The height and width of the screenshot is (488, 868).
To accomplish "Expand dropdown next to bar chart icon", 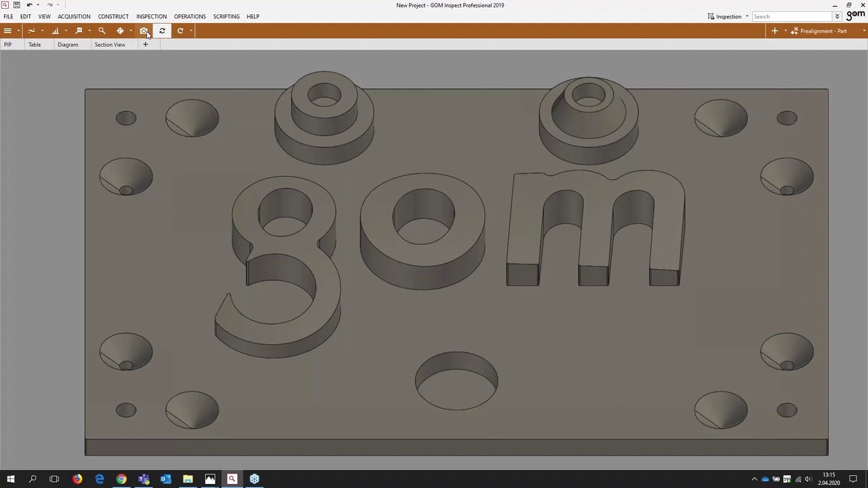I will click(66, 30).
